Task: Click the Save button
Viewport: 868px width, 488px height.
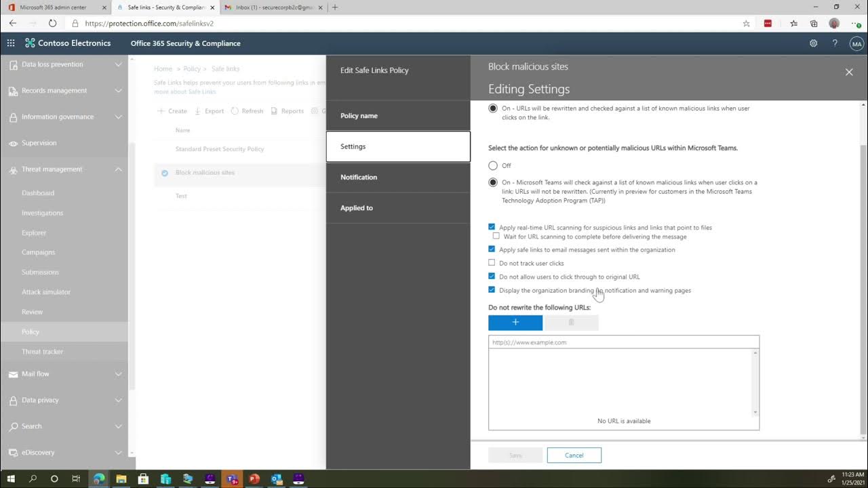Action: point(515,455)
